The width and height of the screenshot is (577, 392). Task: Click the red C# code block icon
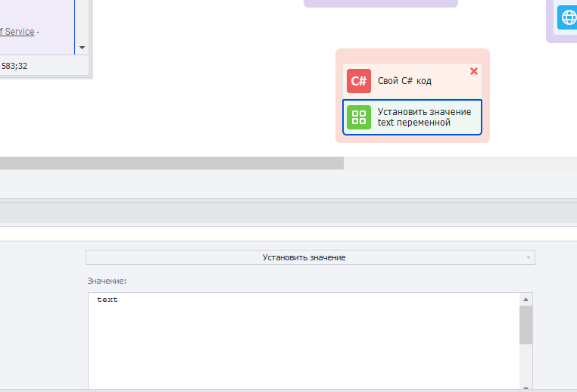click(x=359, y=81)
